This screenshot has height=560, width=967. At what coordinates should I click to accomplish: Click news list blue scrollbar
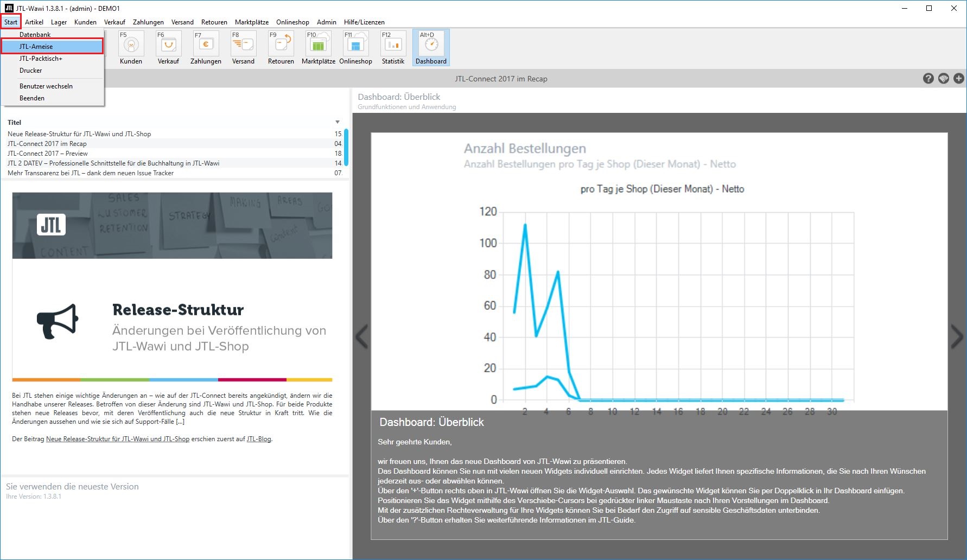click(x=346, y=147)
